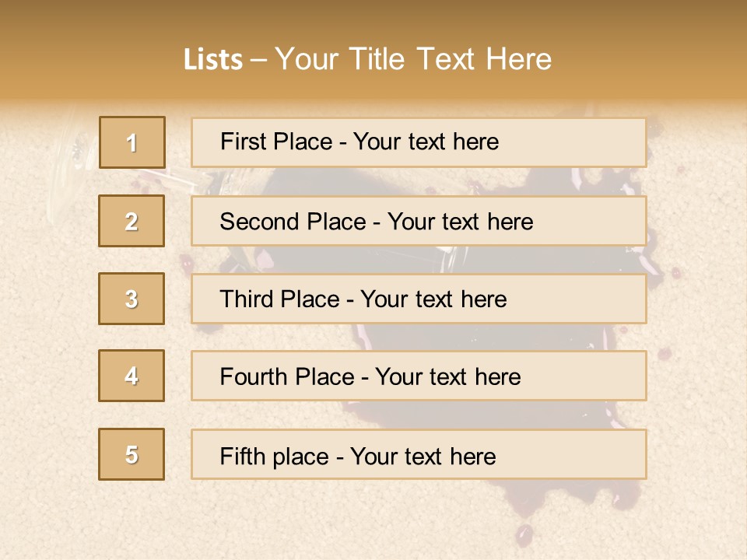Click 'Your text here' in First Place row
The image size is (747, 560).
coord(426,142)
